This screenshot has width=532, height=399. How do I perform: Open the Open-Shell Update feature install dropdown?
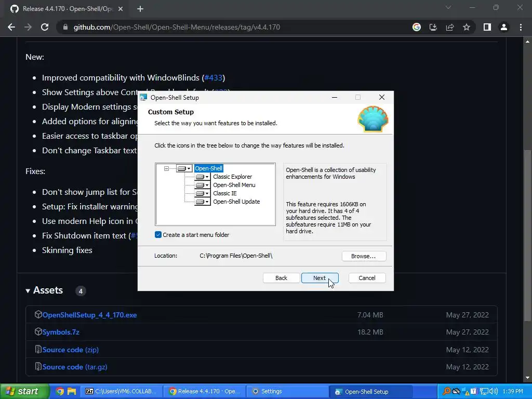[x=203, y=202]
